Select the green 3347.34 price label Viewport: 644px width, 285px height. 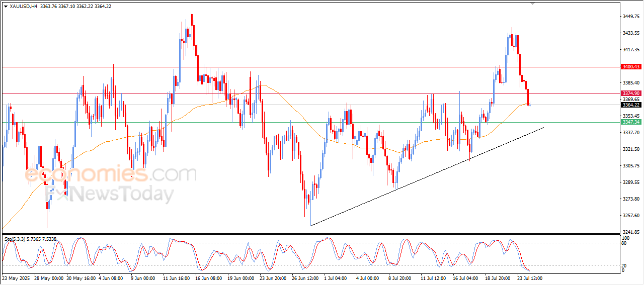click(631, 122)
